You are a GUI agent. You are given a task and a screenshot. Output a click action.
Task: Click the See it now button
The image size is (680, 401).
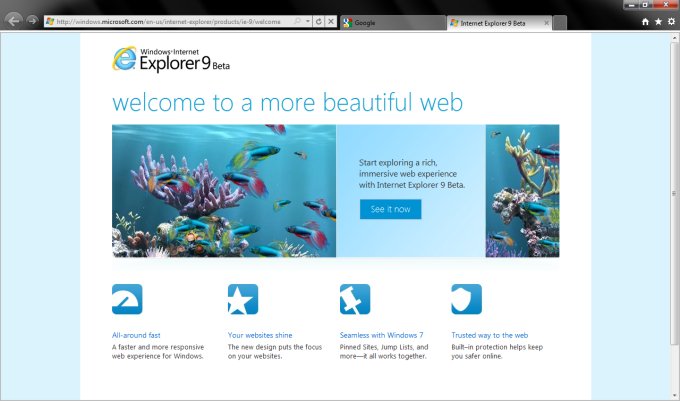(390, 209)
